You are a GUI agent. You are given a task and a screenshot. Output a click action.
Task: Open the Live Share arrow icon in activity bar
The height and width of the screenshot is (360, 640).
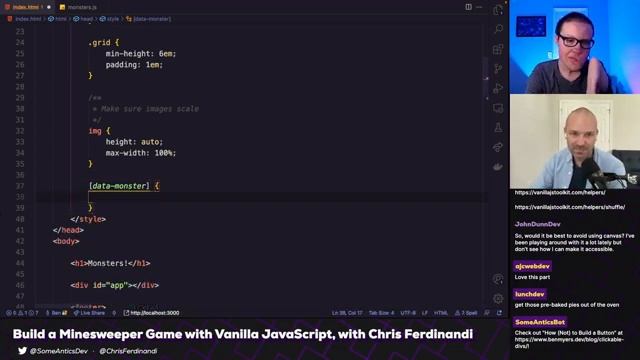pos(498,147)
